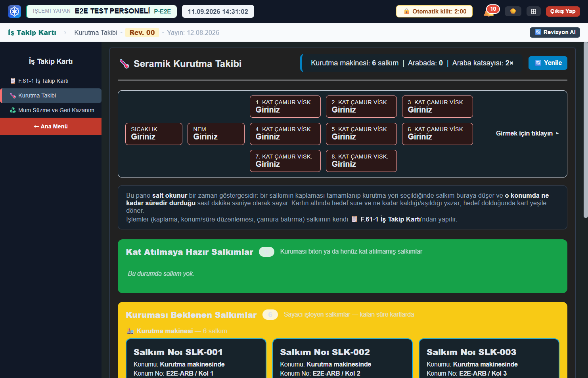Click the Otomatik kilit: 2:00 timer

434,11
